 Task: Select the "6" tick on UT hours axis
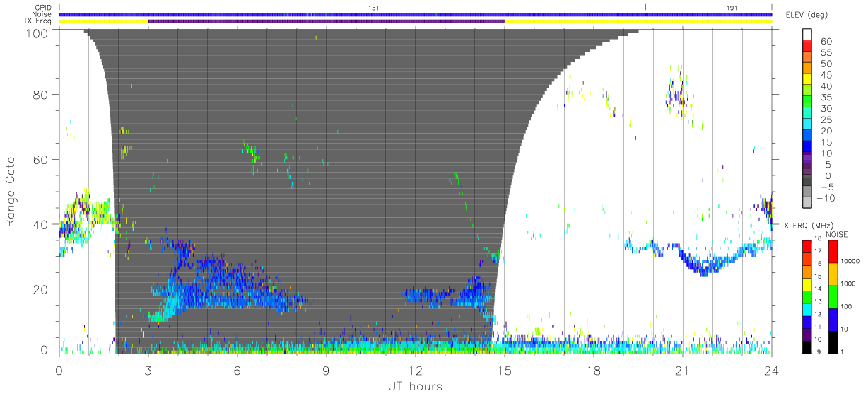pyautogui.click(x=237, y=369)
